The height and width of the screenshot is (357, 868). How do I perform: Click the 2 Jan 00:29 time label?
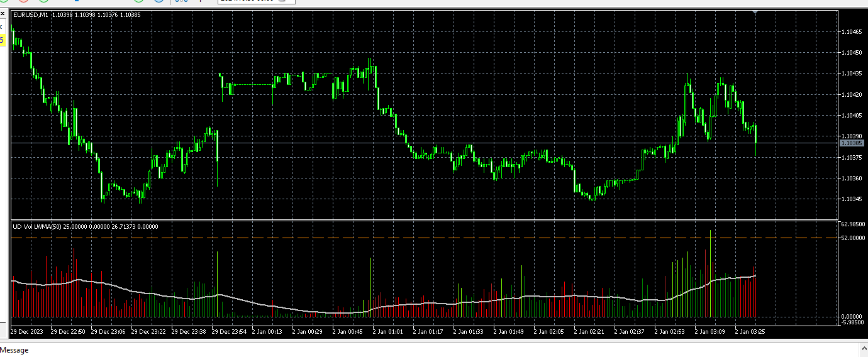coord(308,331)
